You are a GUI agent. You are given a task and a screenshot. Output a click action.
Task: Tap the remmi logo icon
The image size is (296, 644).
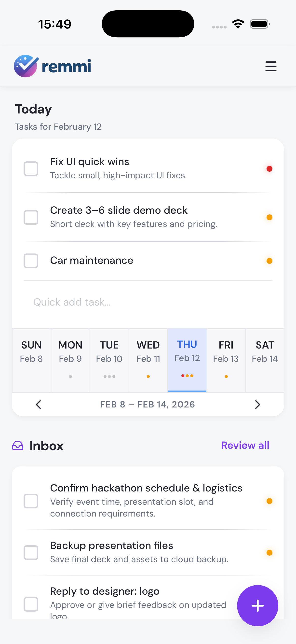click(26, 66)
